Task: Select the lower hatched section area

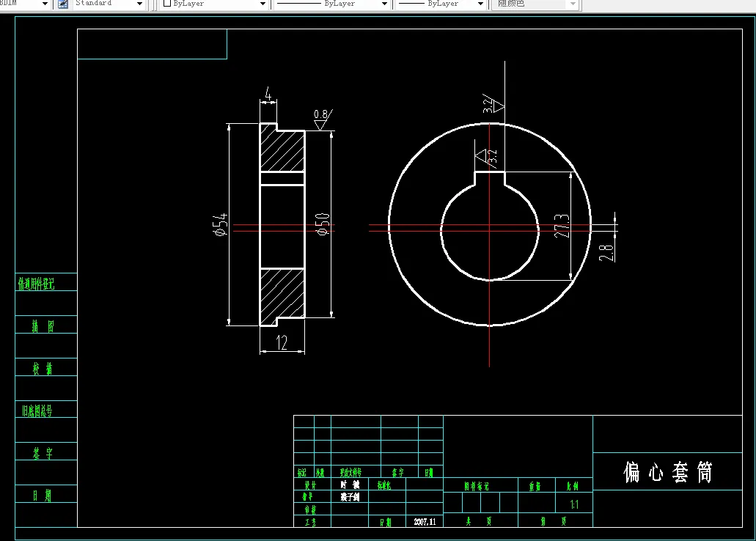Action: pos(282,296)
